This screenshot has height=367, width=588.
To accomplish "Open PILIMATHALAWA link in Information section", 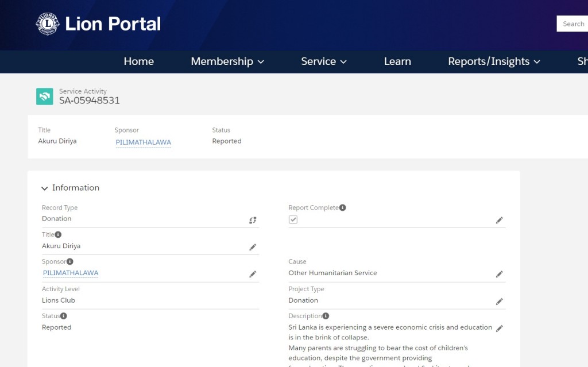I will coord(71,273).
